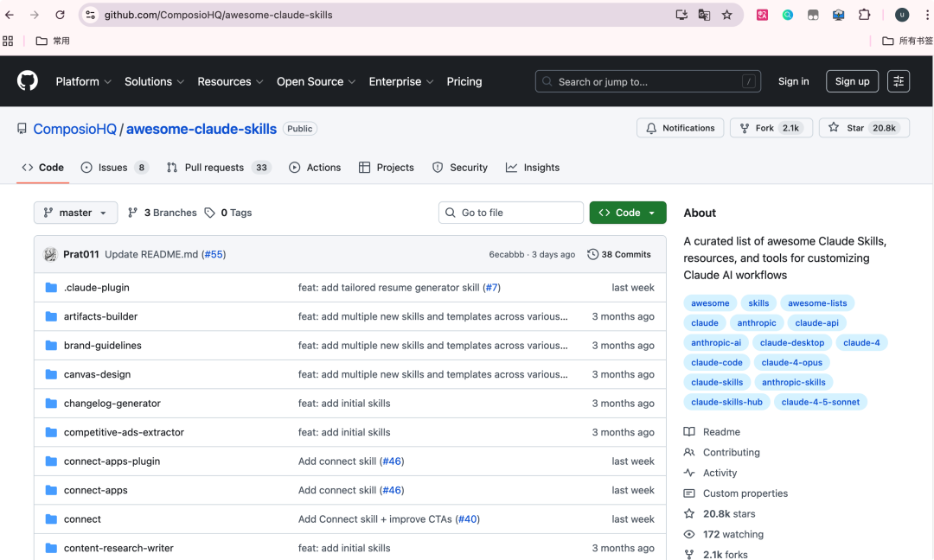Image resolution: width=934 pixels, height=560 pixels.
Task: Click the browser bookmark star icon
Action: tap(727, 15)
